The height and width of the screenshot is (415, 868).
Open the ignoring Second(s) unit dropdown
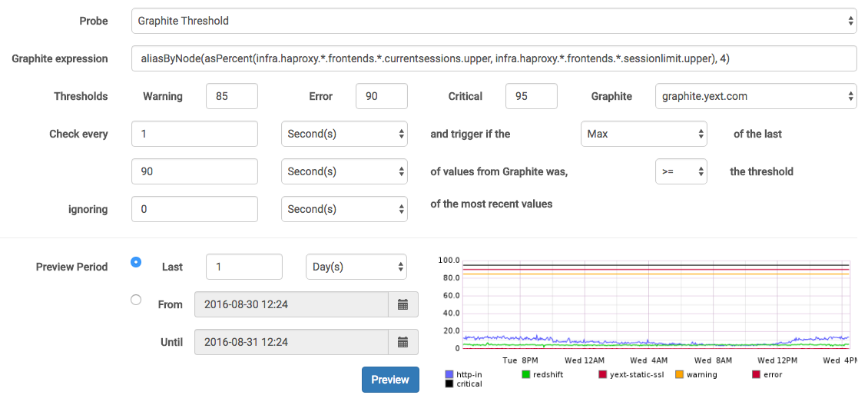coord(344,209)
